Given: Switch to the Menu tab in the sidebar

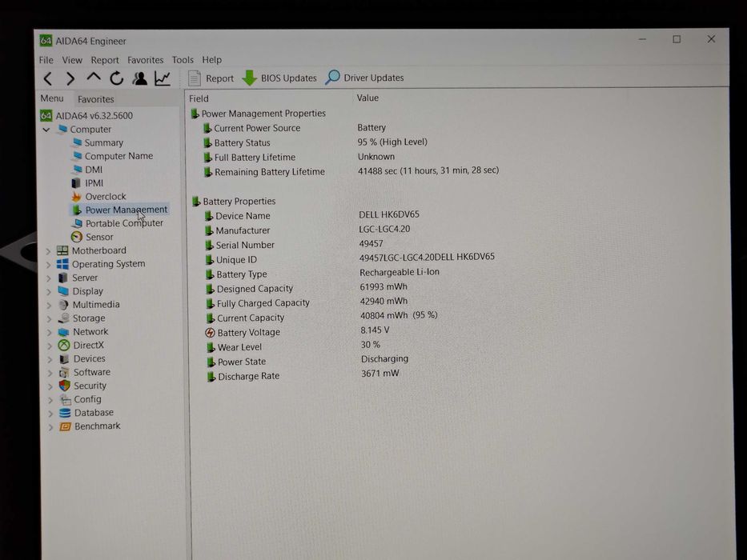Looking at the screenshot, I should (x=52, y=98).
